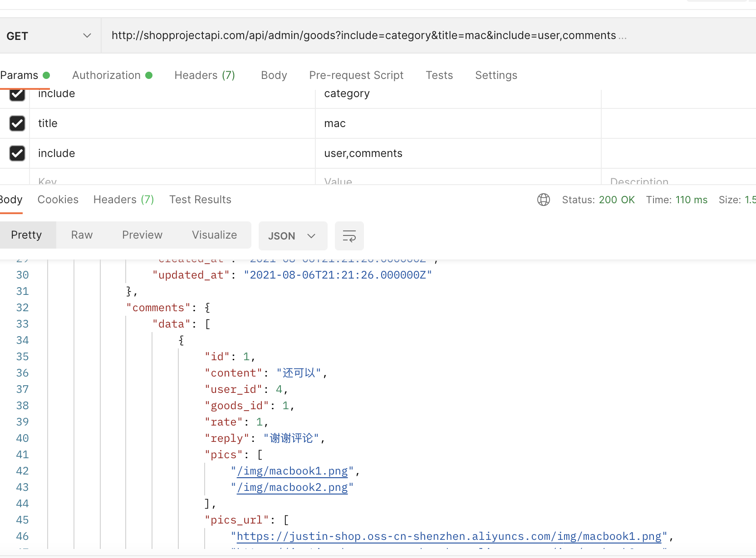
Task: Open the Pre-request Script tab
Action: coord(356,75)
